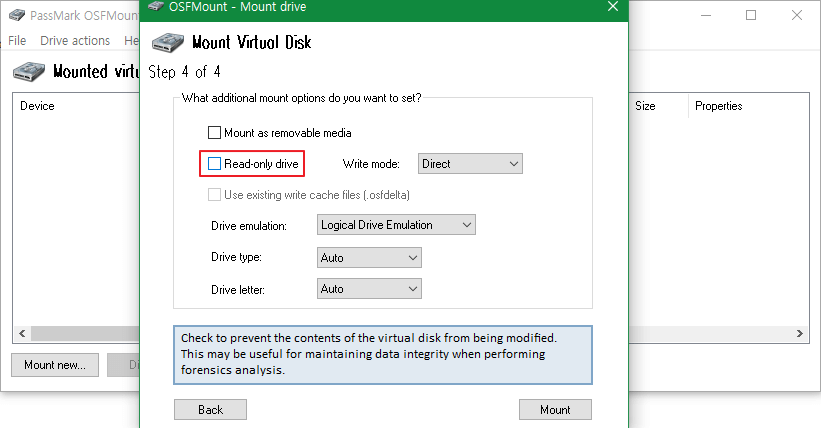The width and height of the screenshot is (821, 428).
Task: Open the Drive type dropdown
Action: coord(369,257)
